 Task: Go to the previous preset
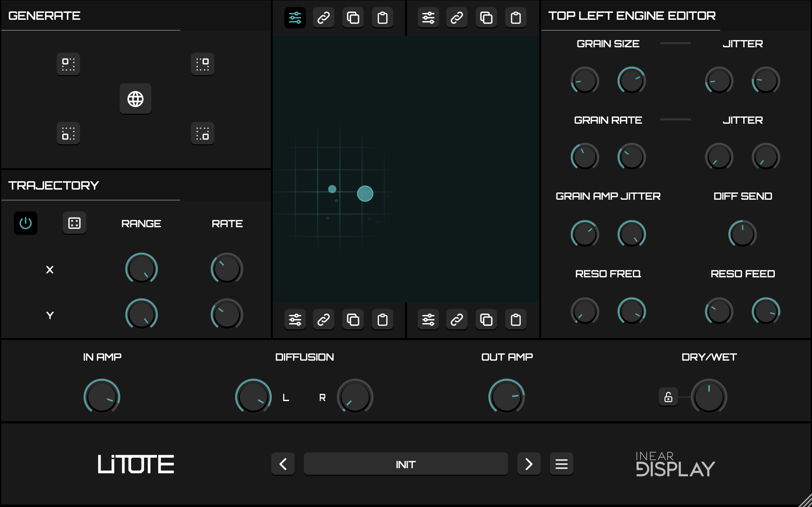(x=283, y=464)
